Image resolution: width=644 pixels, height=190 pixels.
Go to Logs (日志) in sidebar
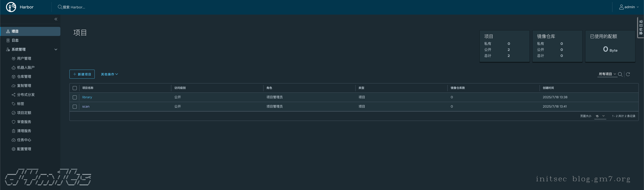pos(15,40)
